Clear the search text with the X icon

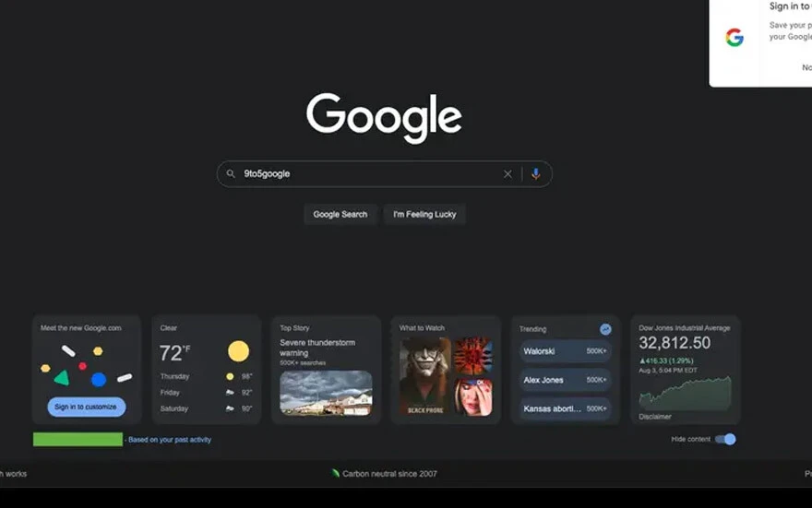click(507, 174)
